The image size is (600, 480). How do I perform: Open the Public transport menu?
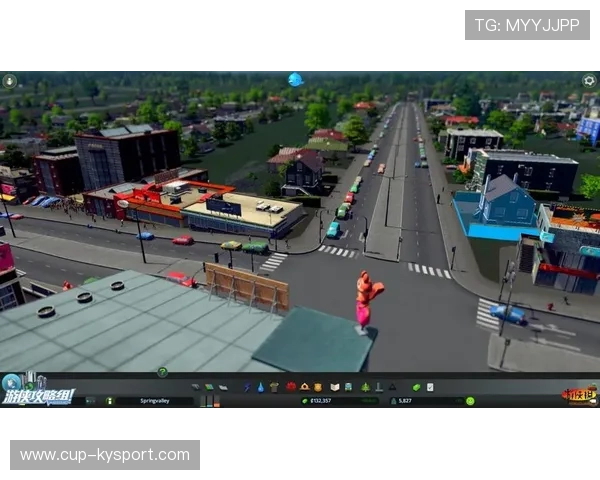(x=348, y=387)
